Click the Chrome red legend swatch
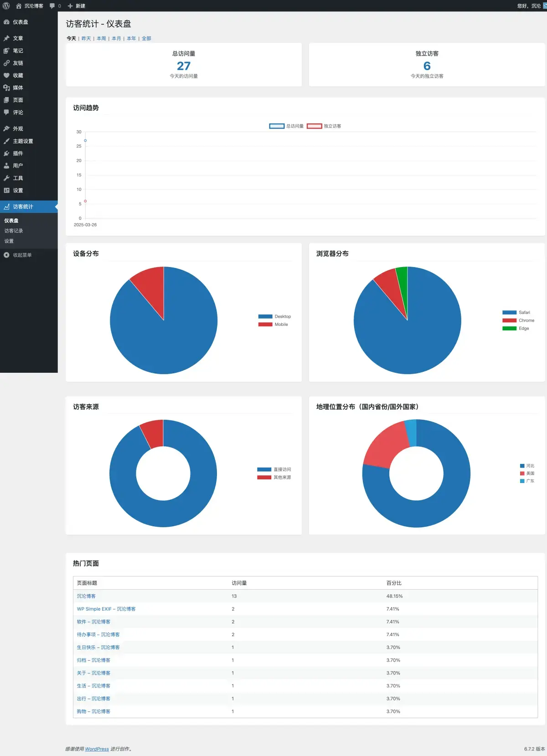Screen dimensions: 547x756 tap(509, 320)
